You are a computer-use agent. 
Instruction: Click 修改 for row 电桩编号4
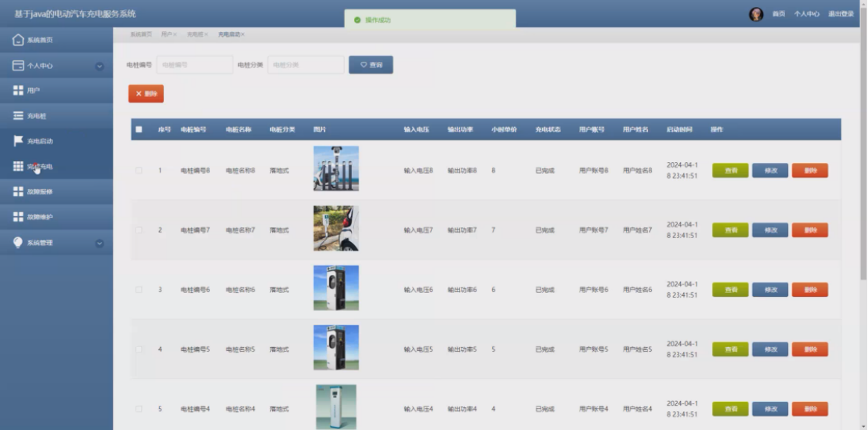(770, 409)
